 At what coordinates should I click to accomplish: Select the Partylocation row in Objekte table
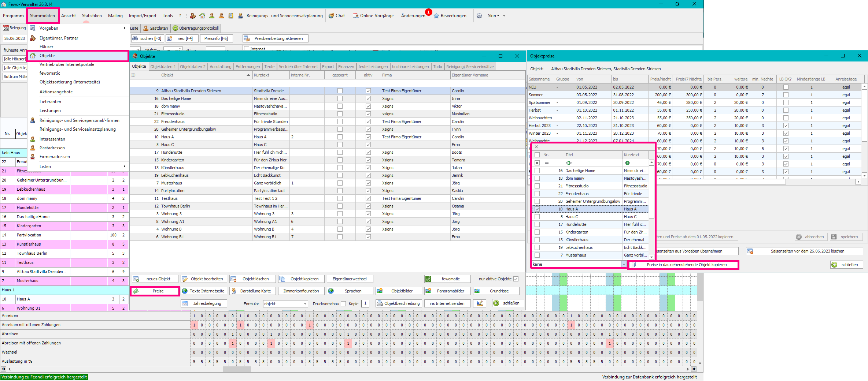[x=328, y=191]
